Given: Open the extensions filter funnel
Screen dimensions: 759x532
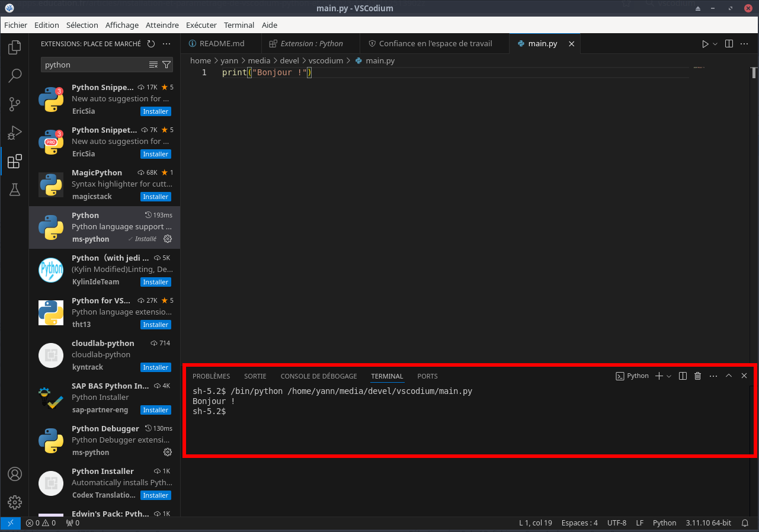Looking at the screenshot, I should [166, 65].
